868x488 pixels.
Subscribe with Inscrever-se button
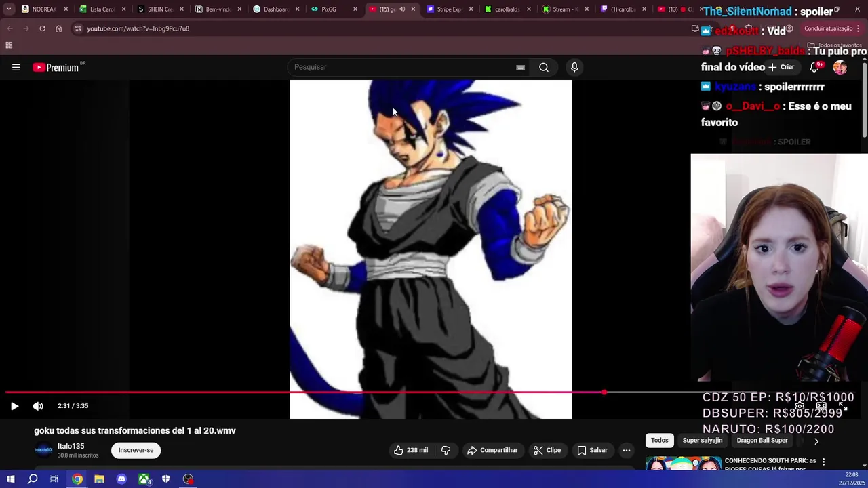[x=136, y=450]
